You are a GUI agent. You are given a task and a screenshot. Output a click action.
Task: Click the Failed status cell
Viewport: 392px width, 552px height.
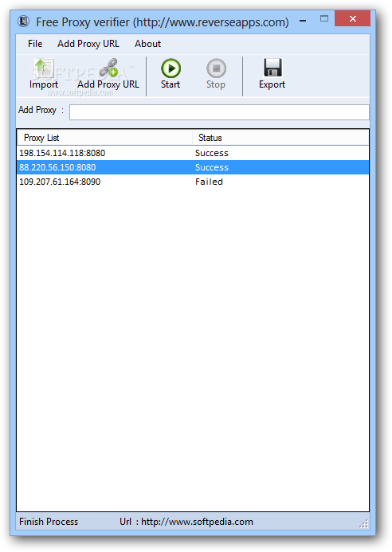[x=209, y=182]
